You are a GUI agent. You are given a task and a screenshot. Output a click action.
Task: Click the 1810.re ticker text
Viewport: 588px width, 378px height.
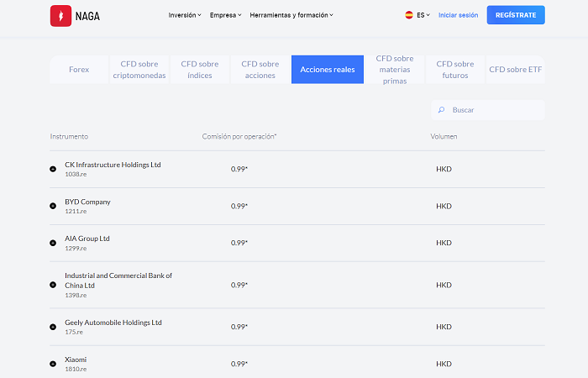(x=76, y=369)
